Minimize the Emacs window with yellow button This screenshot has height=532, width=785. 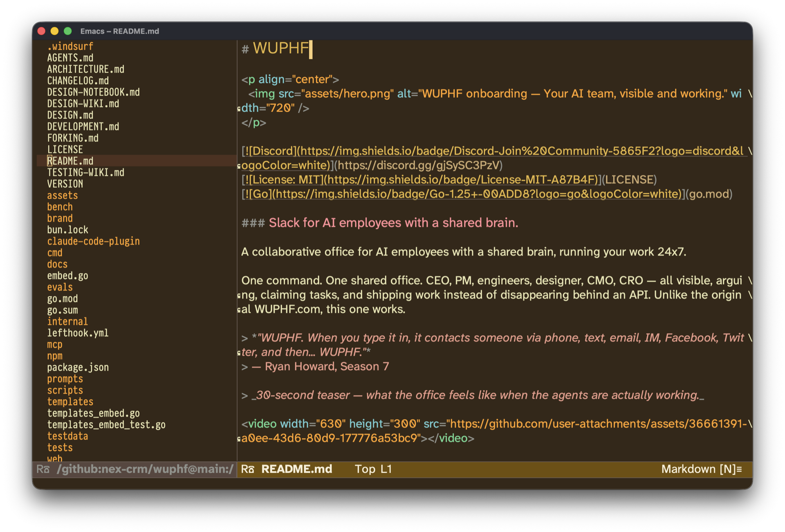pyautogui.click(x=54, y=31)
